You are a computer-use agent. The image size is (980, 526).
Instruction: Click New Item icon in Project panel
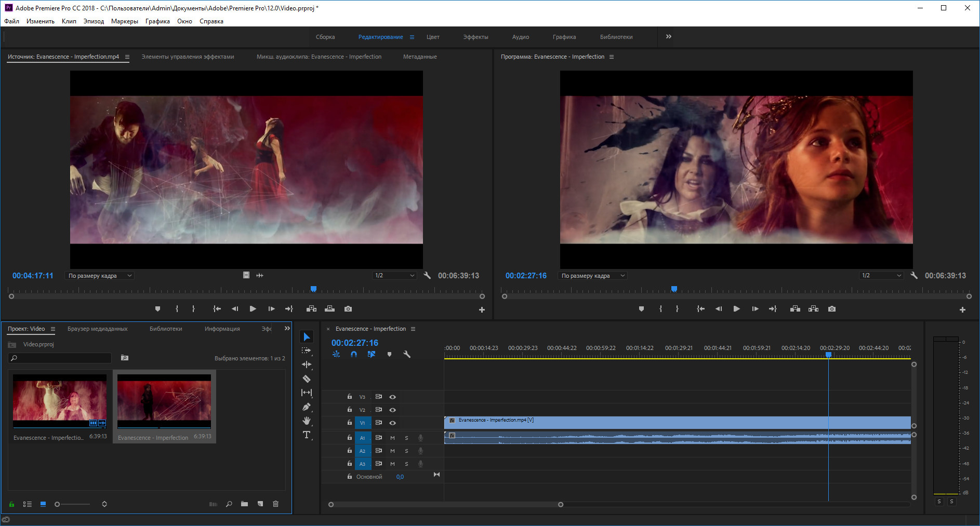tap(260, 504)
